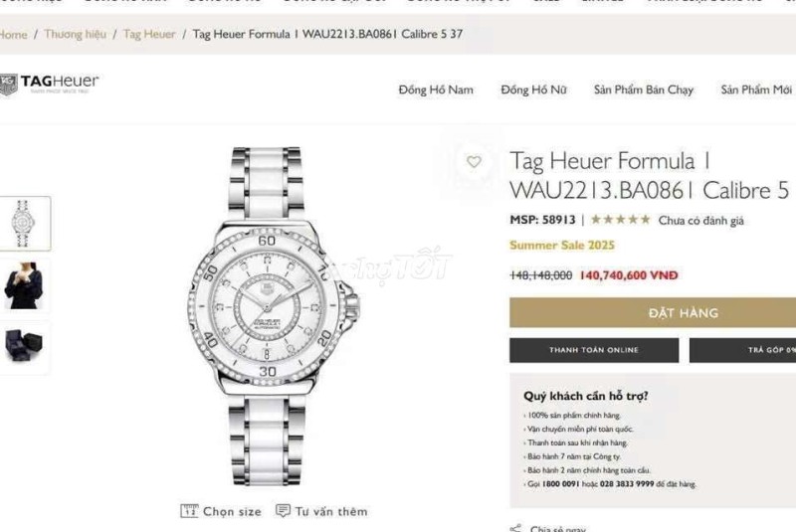The height and width of the screenshot is (532, 796).
Task: Select the watch box thumbnail
Action: 25,347
